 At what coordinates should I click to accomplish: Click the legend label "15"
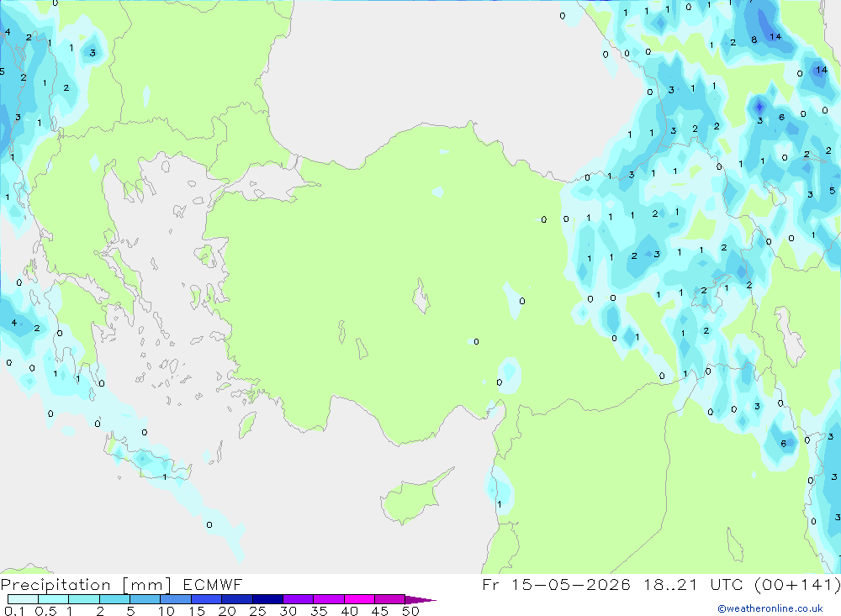(197, 611)
